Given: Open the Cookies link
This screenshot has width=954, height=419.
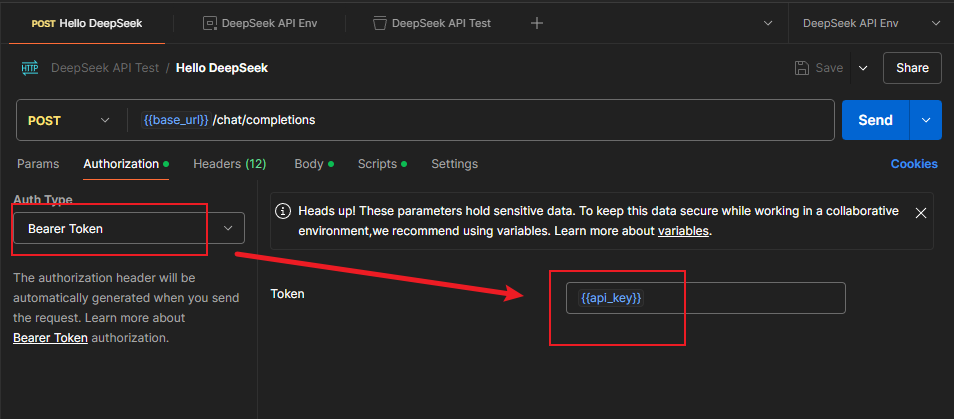Looking at the screenshot, I should click(x=914, y=164).
